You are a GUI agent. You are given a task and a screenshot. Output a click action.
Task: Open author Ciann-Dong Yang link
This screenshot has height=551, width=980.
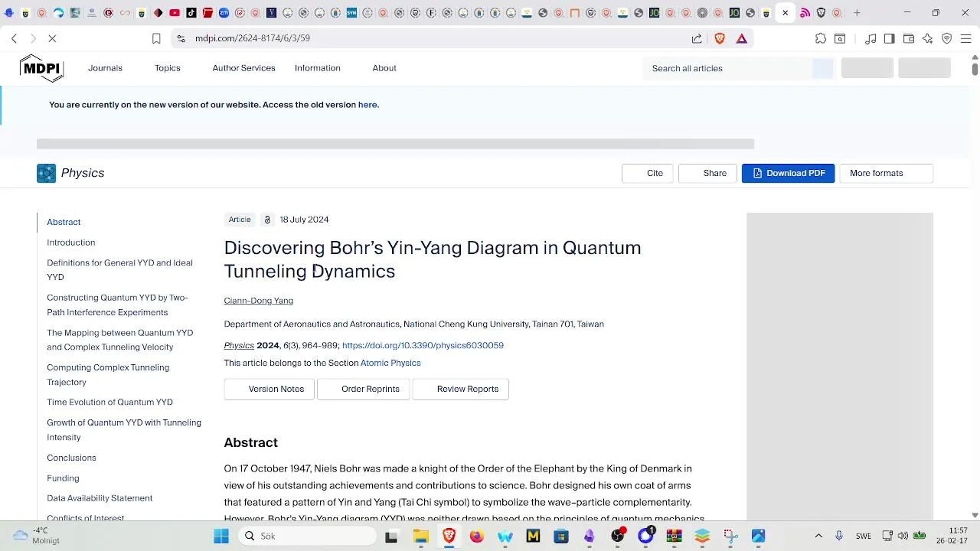(258, 301)
